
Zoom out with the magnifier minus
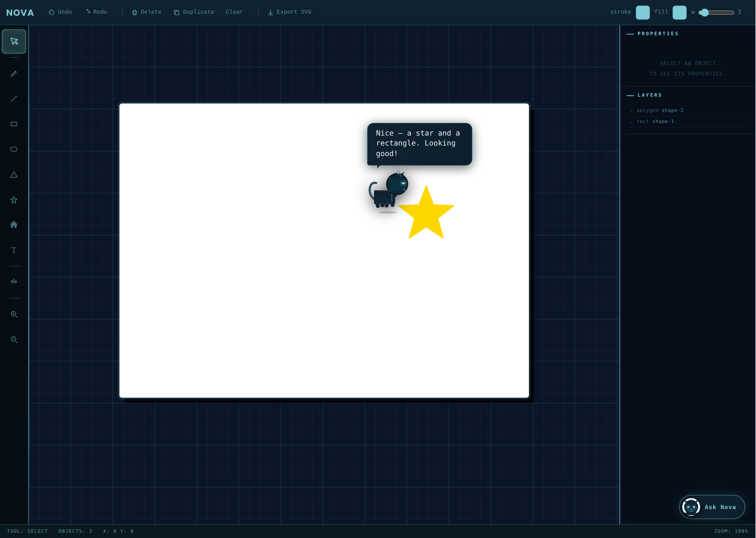14,340
